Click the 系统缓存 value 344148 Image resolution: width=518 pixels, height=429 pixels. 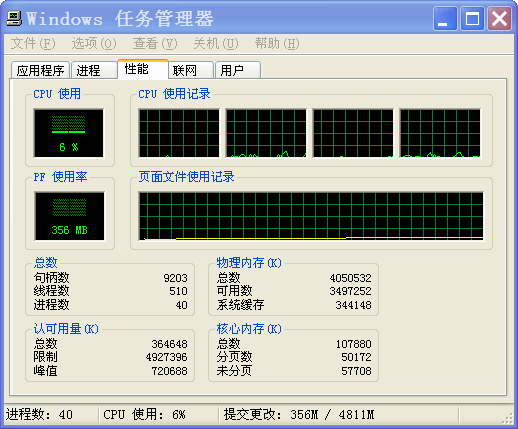click(x=354, y=305)
